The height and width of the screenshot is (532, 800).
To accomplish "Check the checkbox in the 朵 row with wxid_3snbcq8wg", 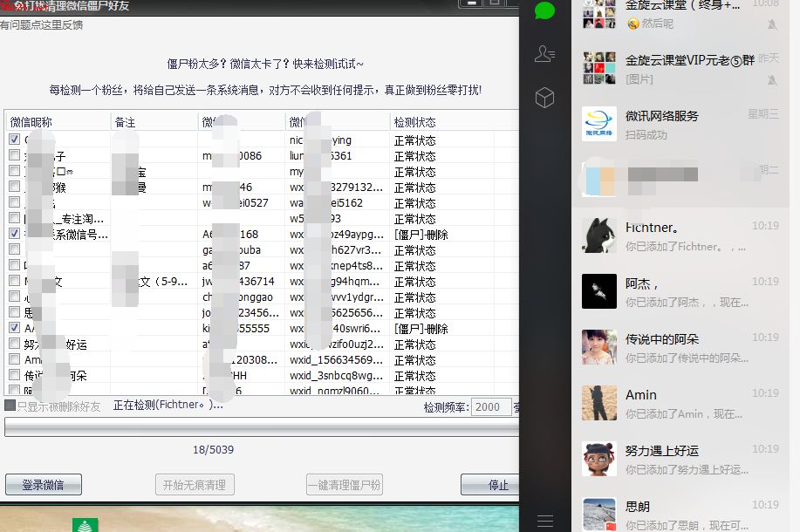I will tap(14, 375).
